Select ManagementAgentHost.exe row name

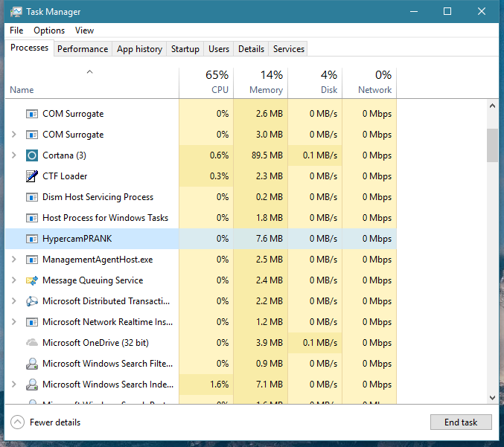pyautogui.click(x=98, y=260)
